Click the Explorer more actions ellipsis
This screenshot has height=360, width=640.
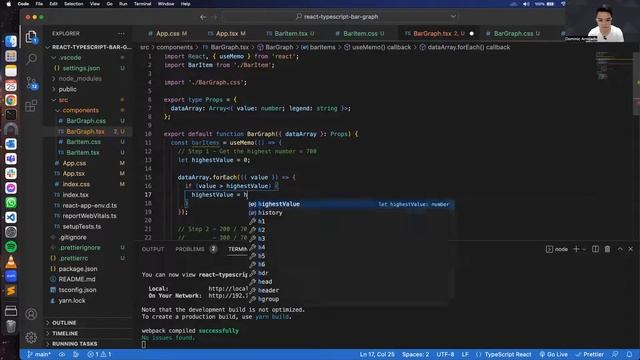coord(121,33)
